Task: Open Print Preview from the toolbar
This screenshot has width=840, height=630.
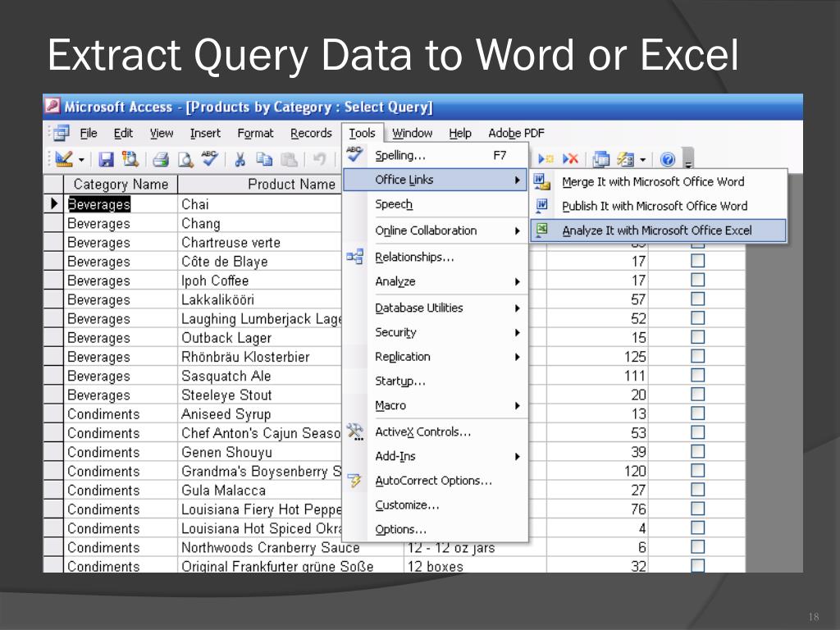Action: click(x=185, y=160)
